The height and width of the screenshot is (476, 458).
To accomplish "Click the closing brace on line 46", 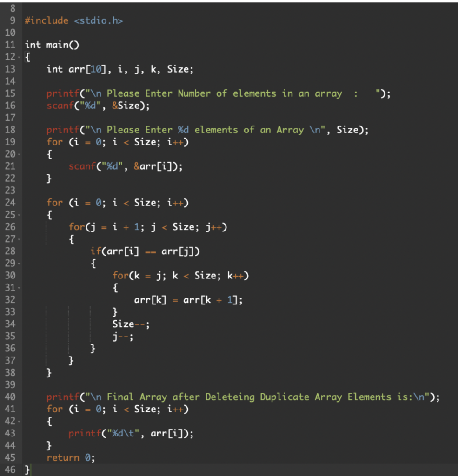I will pyautogui.click(x=27, y=469).
